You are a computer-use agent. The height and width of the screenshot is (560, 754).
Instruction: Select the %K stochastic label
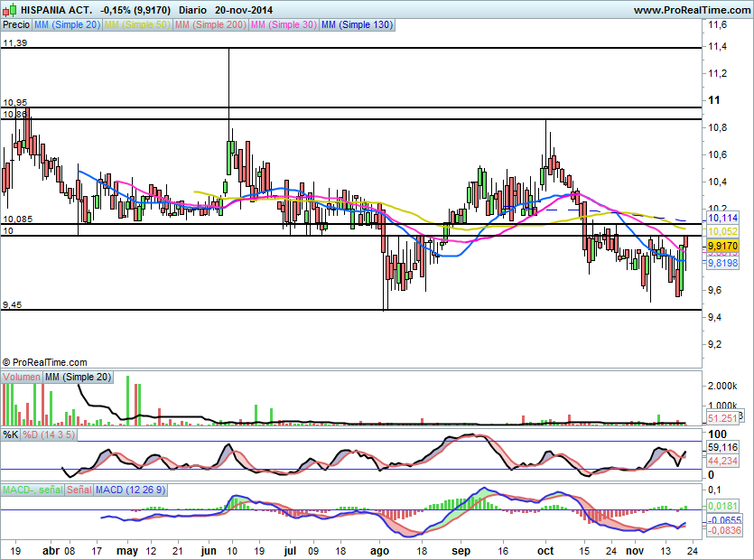10,434
